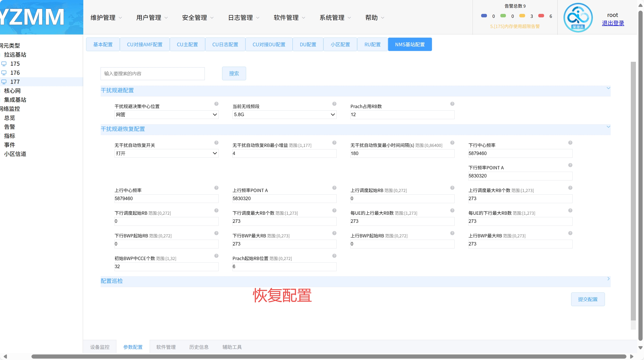Switch to 小区配置 tab

[340, 44]
